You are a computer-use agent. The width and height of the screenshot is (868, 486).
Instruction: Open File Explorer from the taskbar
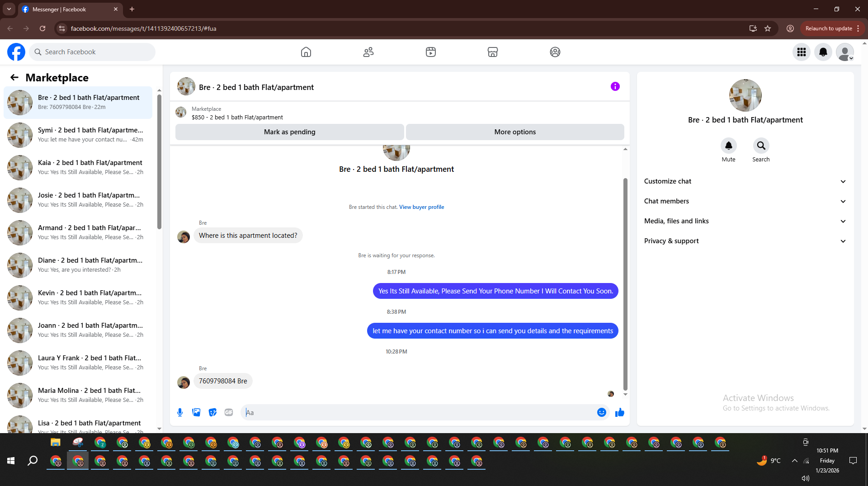pyautogui.click(x=55, y=443)
